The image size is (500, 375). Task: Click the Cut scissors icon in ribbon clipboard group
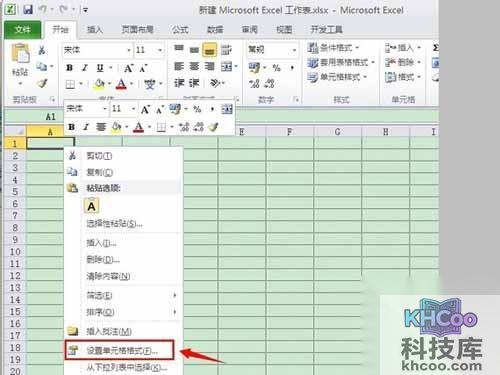(42, 50)
